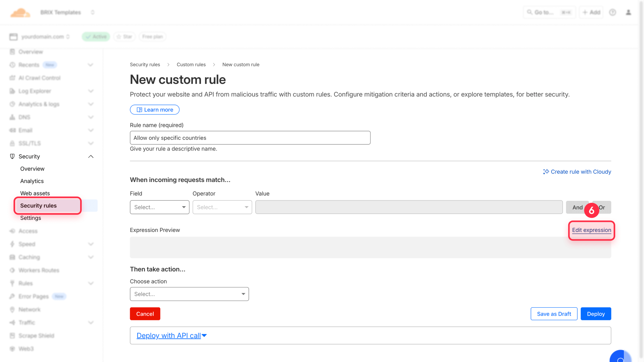Select the DNS icon in the sidebar

(12, 117)
